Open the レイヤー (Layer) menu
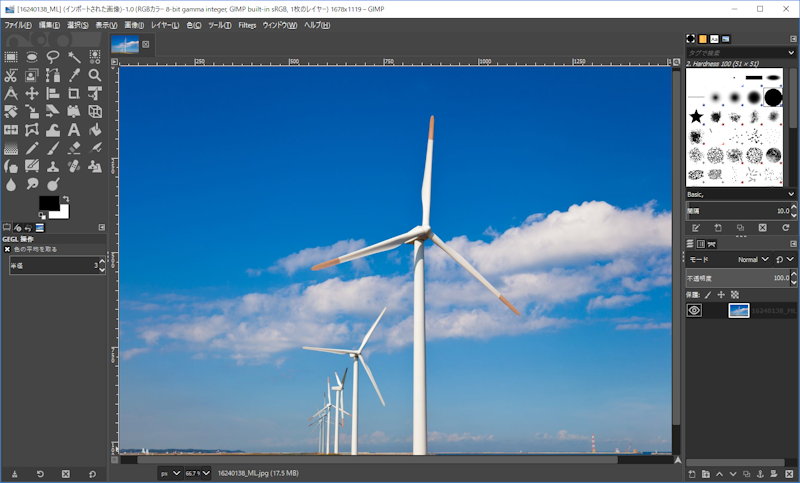The width and height of the screenshot is (800, 483). [x=165, y=24]
